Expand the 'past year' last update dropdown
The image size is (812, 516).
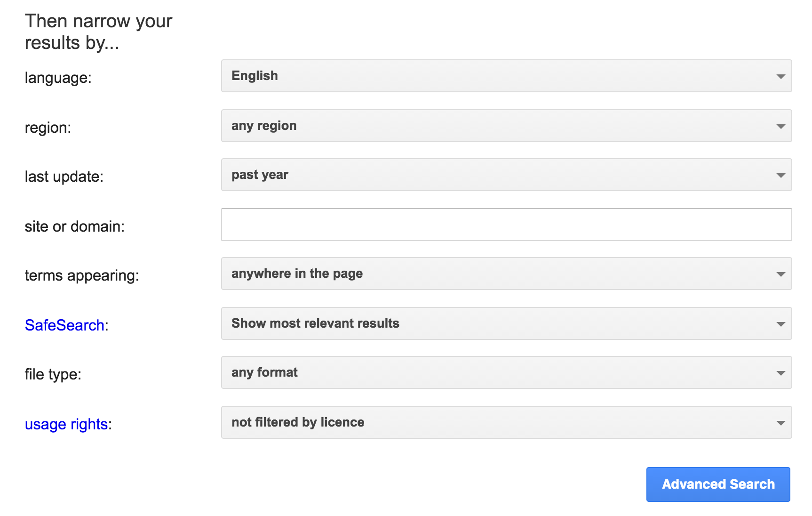tap(506, 175)
